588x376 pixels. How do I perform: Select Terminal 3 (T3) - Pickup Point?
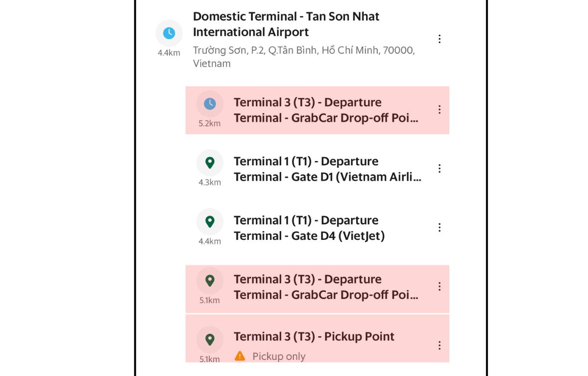click(x=314, y=337)
